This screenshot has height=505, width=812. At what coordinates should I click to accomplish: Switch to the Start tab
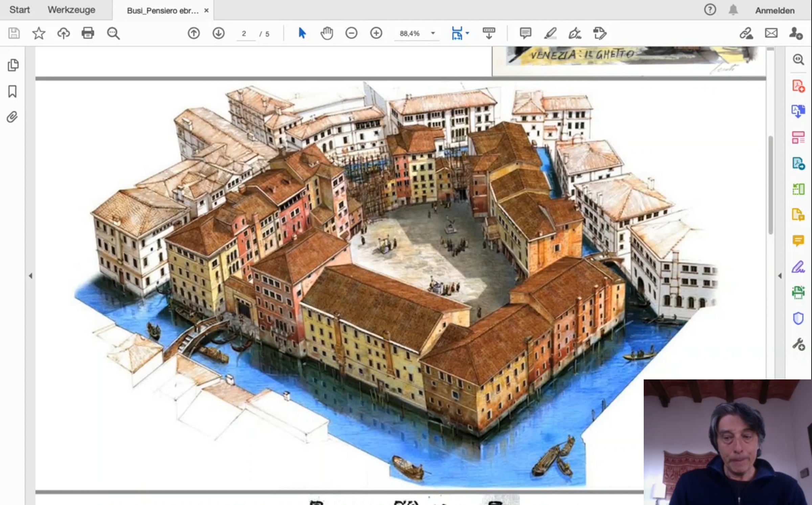pyautogui.click(x=20, y=10)
